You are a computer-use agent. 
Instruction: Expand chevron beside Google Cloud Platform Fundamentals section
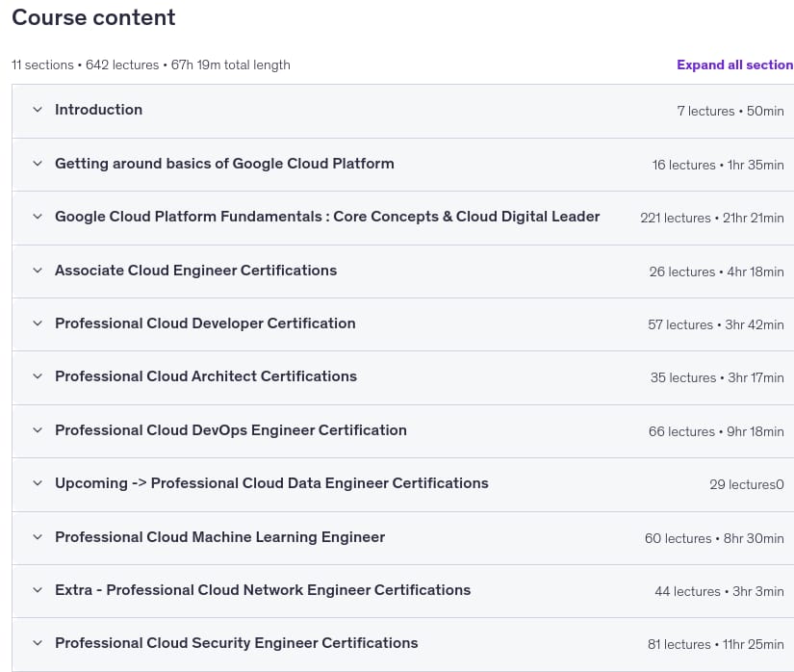tap(38, 217)
